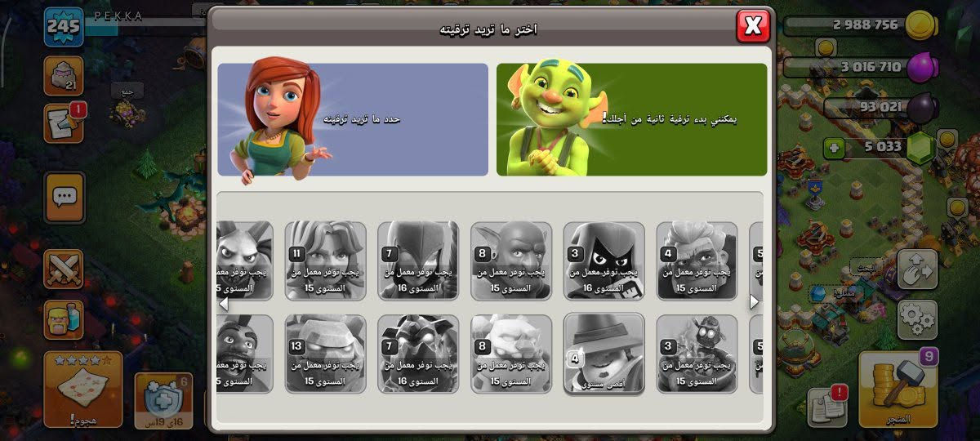Open the chat speech bubble

pos(64,197)
